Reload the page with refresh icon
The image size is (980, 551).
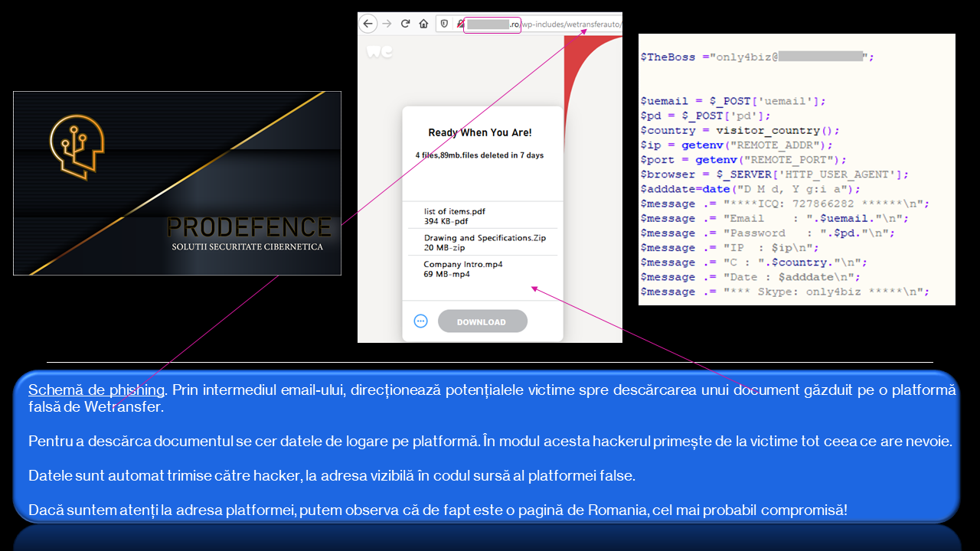tap(405, 24)
